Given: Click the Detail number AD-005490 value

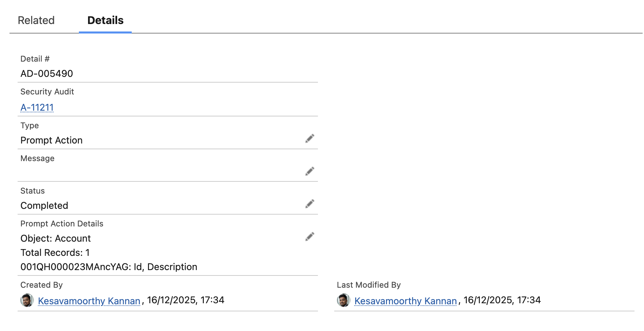Looking at the screenshot, I should (x=47, y=74).
